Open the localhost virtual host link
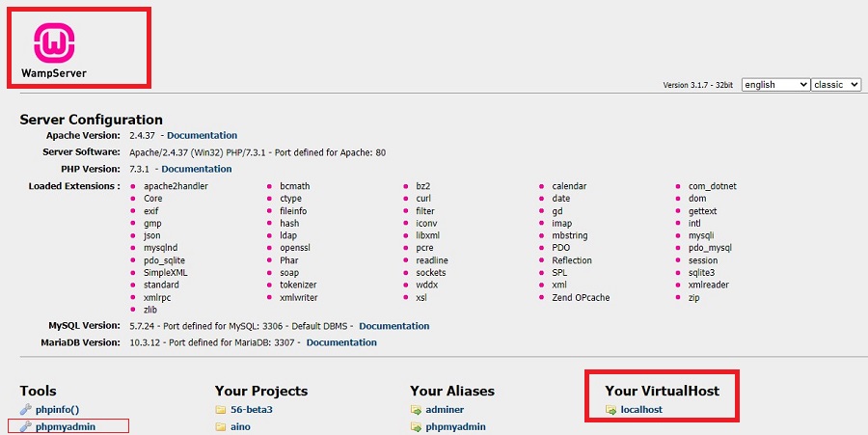868x435 pixels. (641, 410)
